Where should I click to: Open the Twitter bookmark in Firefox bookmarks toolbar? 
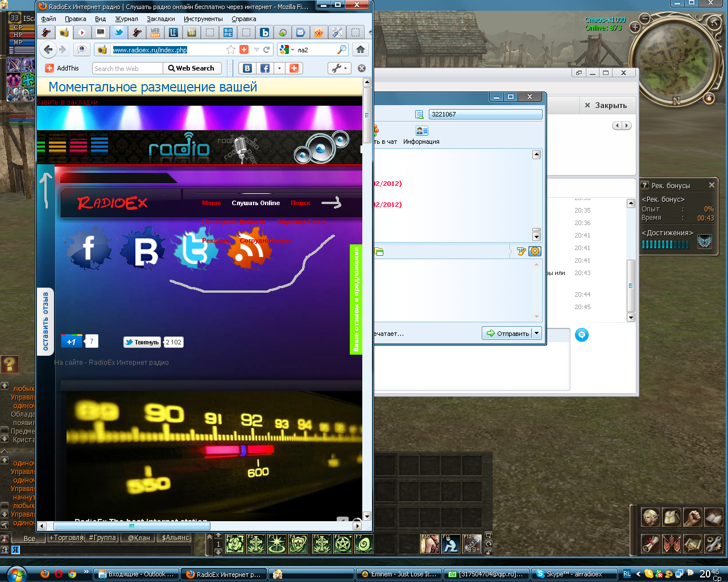[x=119, y=32]
